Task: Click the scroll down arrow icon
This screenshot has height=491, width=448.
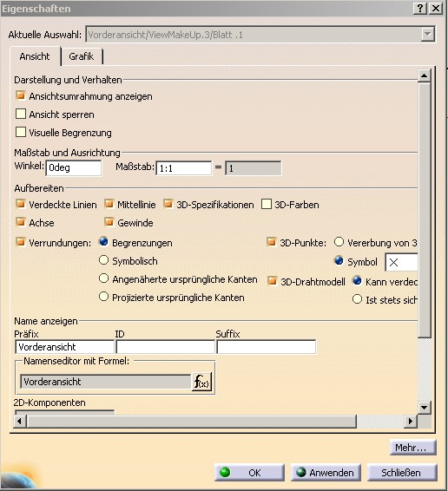Action: (425, 408)
